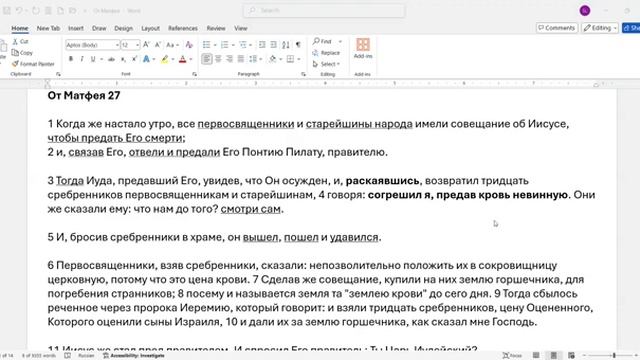
Task: Switch to the Layout tab
Action: coord(150,28)
